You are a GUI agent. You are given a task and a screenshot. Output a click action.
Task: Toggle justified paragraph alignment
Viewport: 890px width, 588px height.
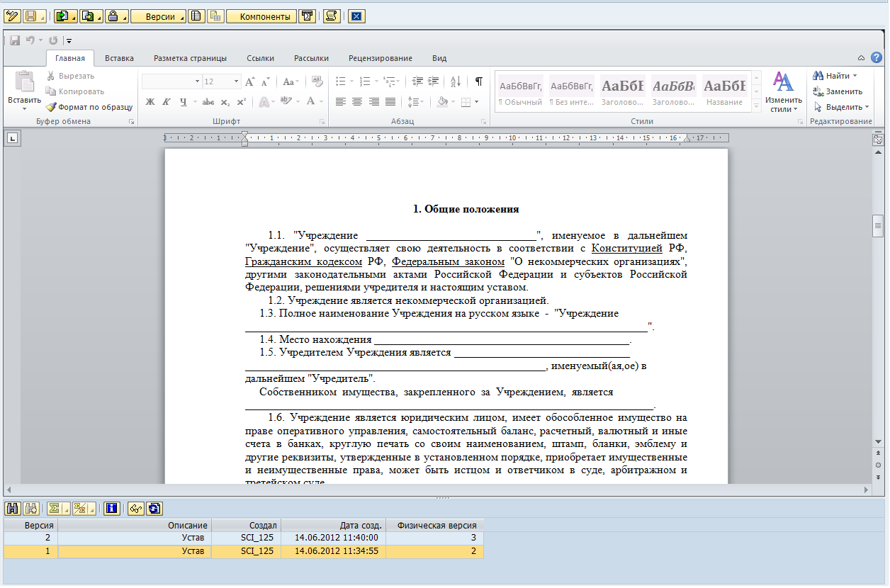tap(390, 102)
